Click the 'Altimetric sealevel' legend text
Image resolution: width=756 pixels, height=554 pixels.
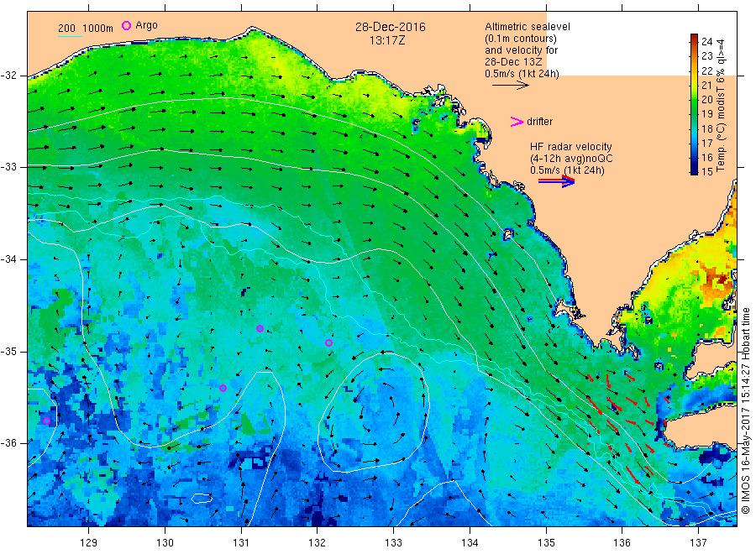(x=527, y=27)
